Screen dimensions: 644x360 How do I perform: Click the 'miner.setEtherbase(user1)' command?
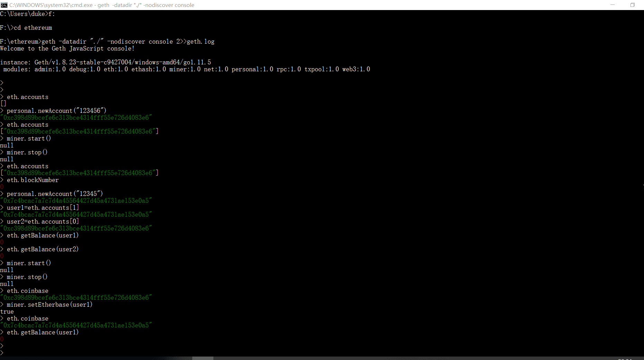click(50, 305)
